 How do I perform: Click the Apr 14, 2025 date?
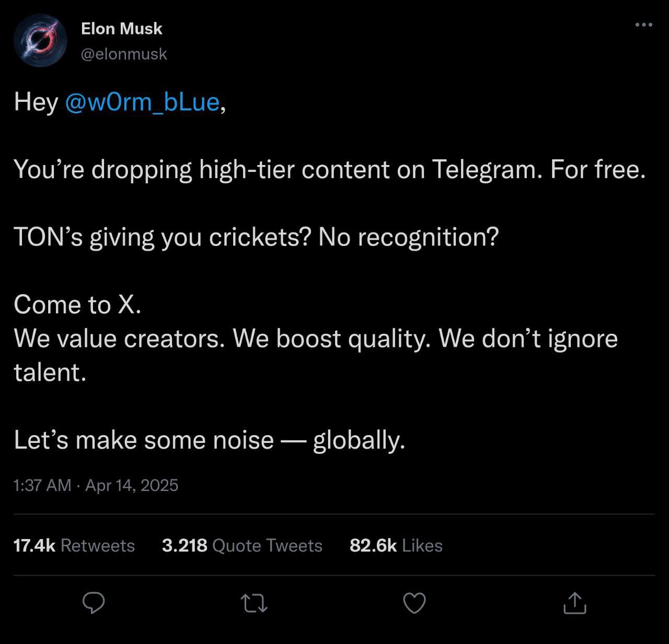click(x=132, y=485)
